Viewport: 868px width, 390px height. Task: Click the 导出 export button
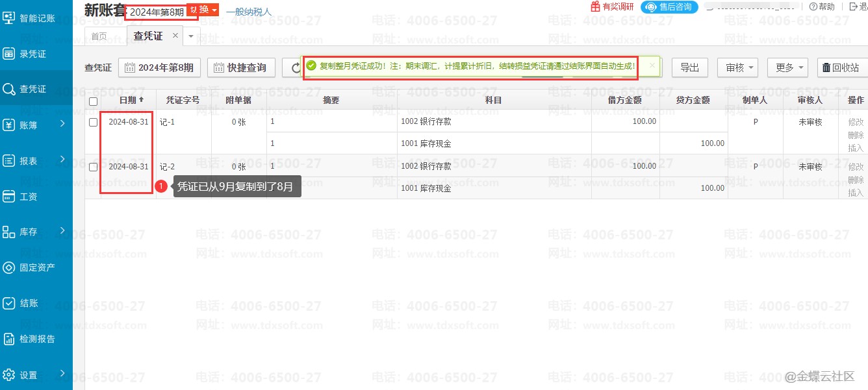pyautogui.click(x=689, y=67)
